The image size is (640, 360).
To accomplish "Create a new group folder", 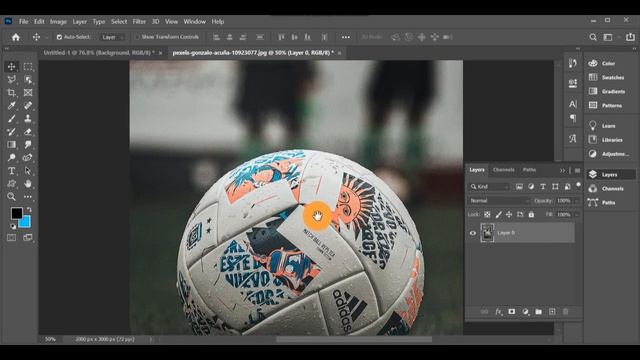I will 539,311.
